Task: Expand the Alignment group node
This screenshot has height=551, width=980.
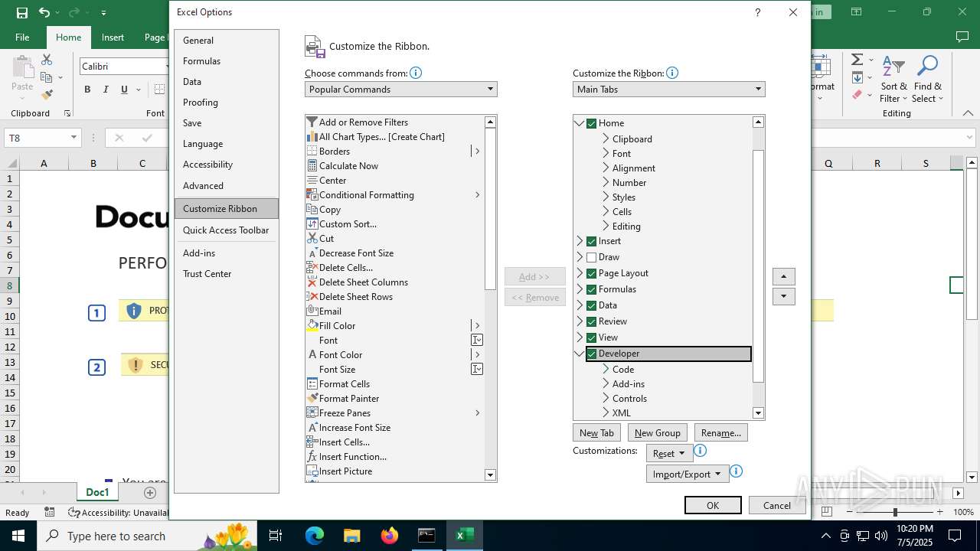Action: coord(606,168)
